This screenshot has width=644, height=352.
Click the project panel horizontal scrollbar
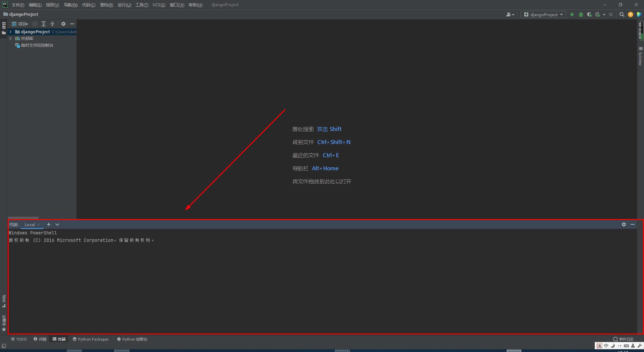(x=23, y=218)
